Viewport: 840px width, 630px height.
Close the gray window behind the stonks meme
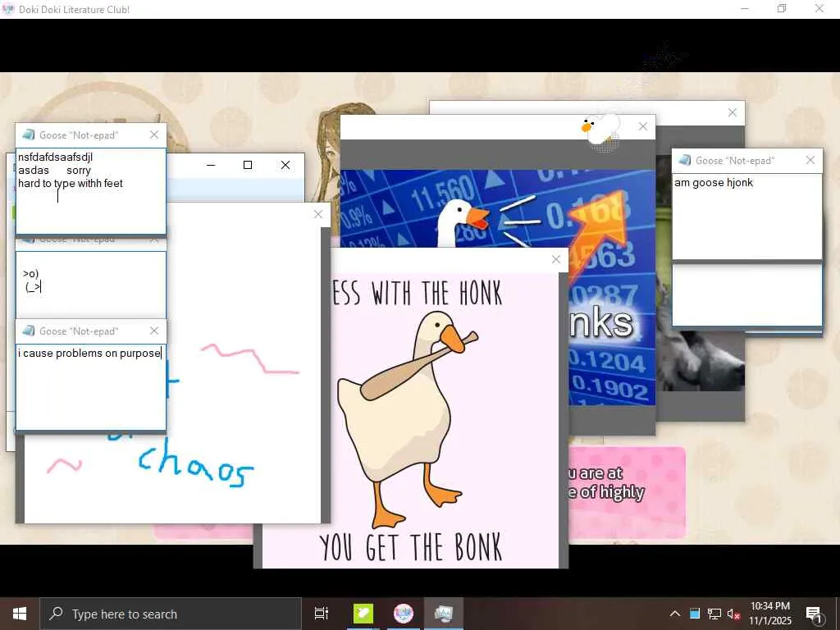pos(733,112)
